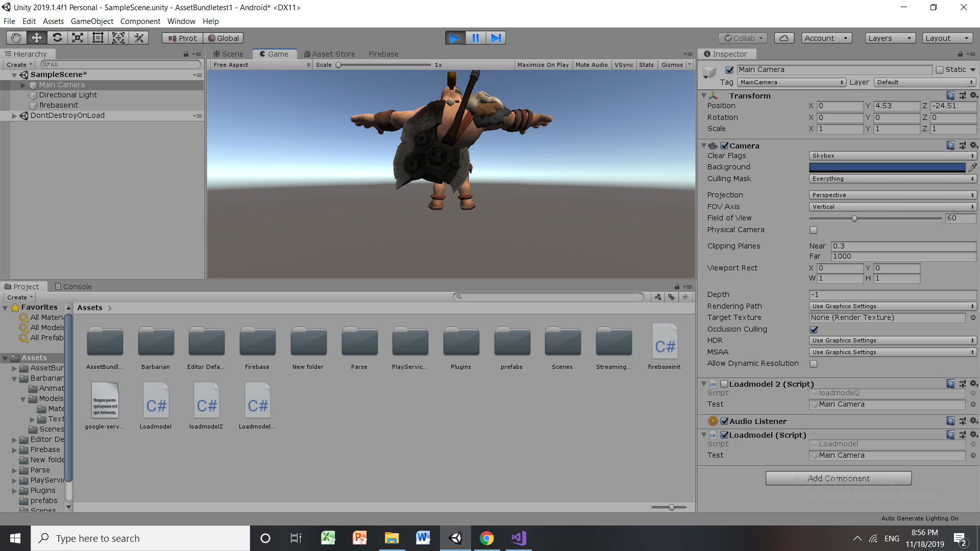The image size is (980, 551).
Task: Toggle Maximize On Play button
Action: [x=543, y=65]
